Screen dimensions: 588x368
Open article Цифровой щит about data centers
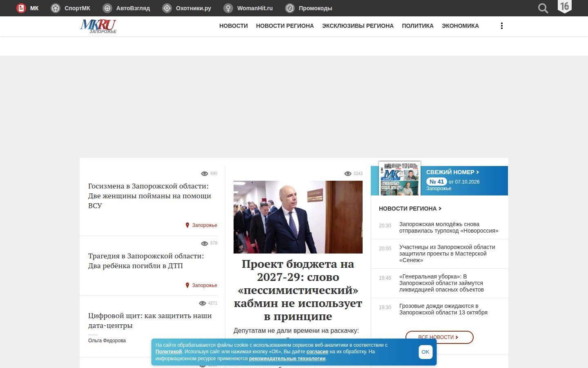[x=150, y=321]
